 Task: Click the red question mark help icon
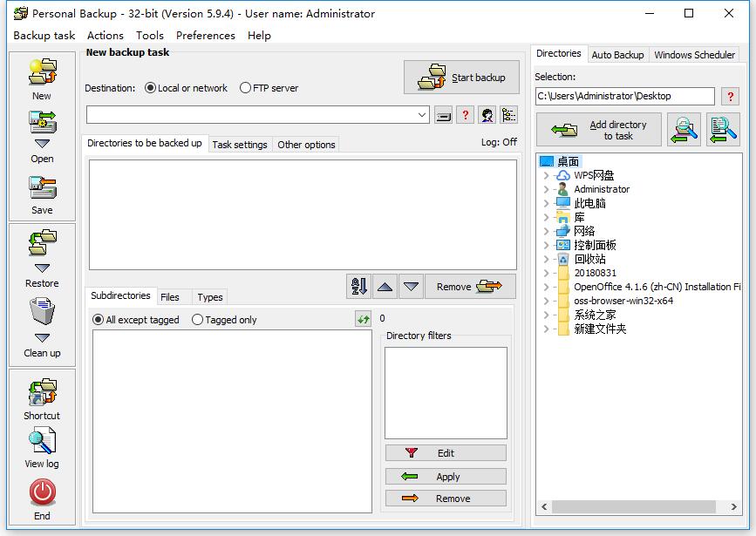pos(465,115)
